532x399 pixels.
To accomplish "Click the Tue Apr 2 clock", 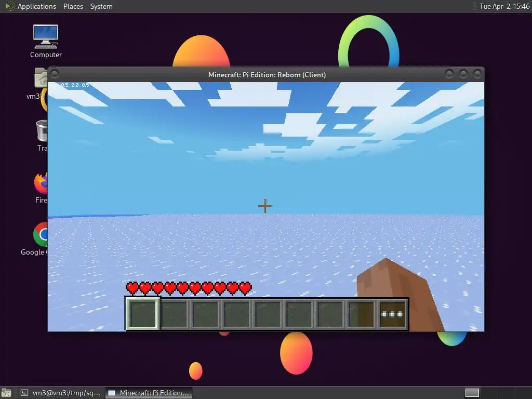I will click(x=504, y=6).
